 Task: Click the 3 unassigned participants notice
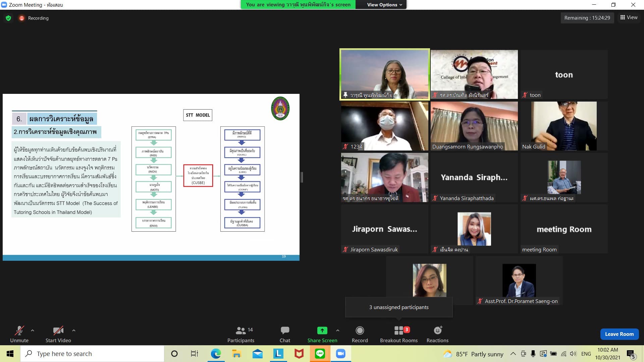[x=399, y=307]
